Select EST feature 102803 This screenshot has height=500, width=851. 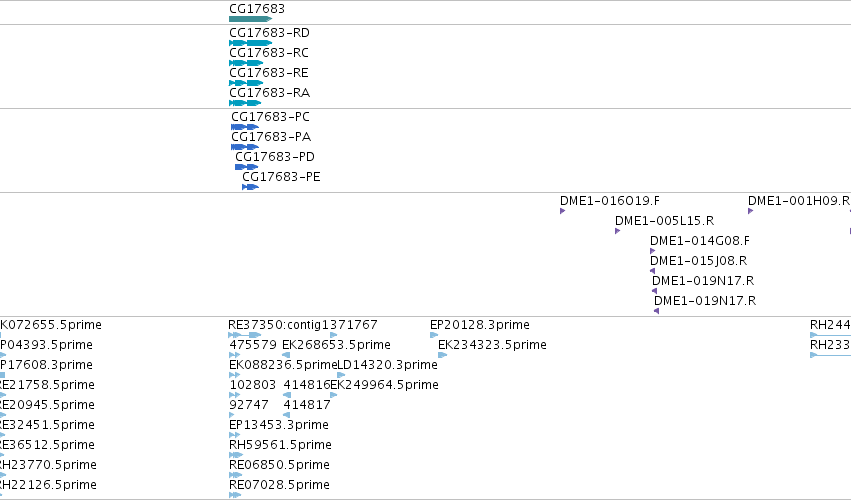coord(234,395)
